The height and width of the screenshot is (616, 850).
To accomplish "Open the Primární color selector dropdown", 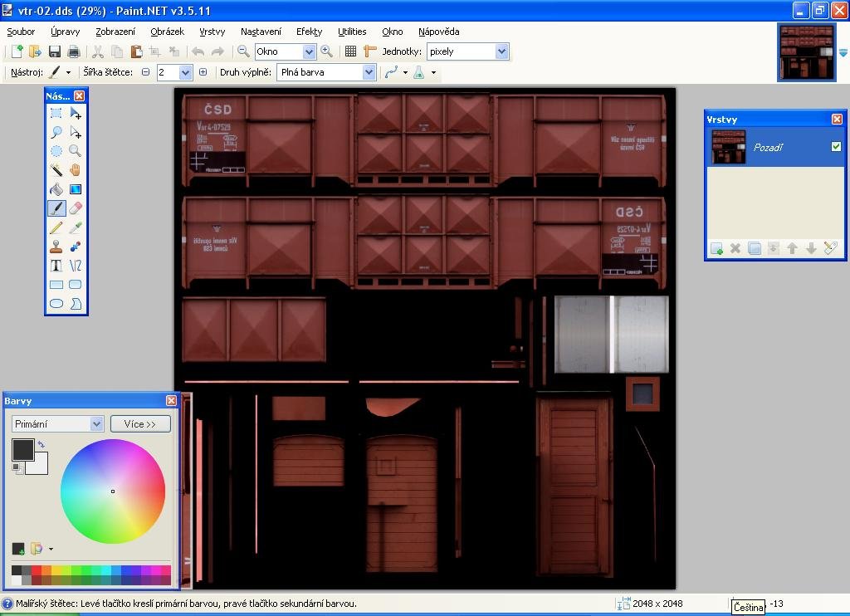I will (x=96, y=424).
